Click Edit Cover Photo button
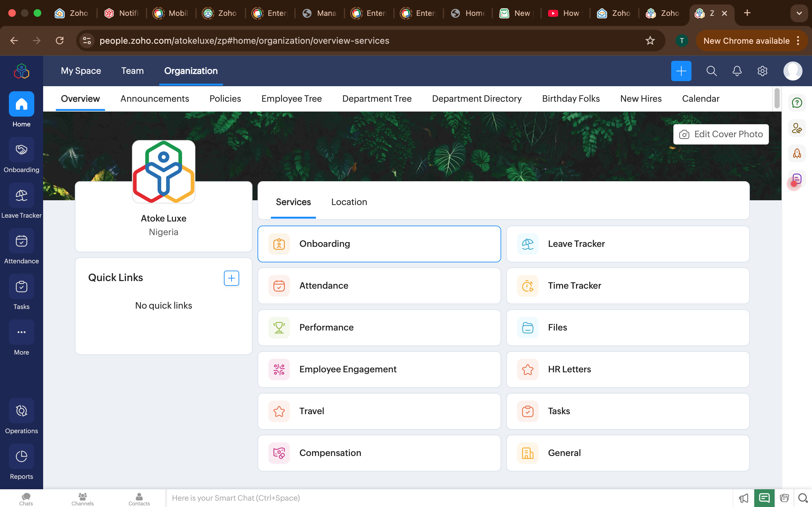Image resolution: width=812 pixels, height=507 pixels. (721, 134)
